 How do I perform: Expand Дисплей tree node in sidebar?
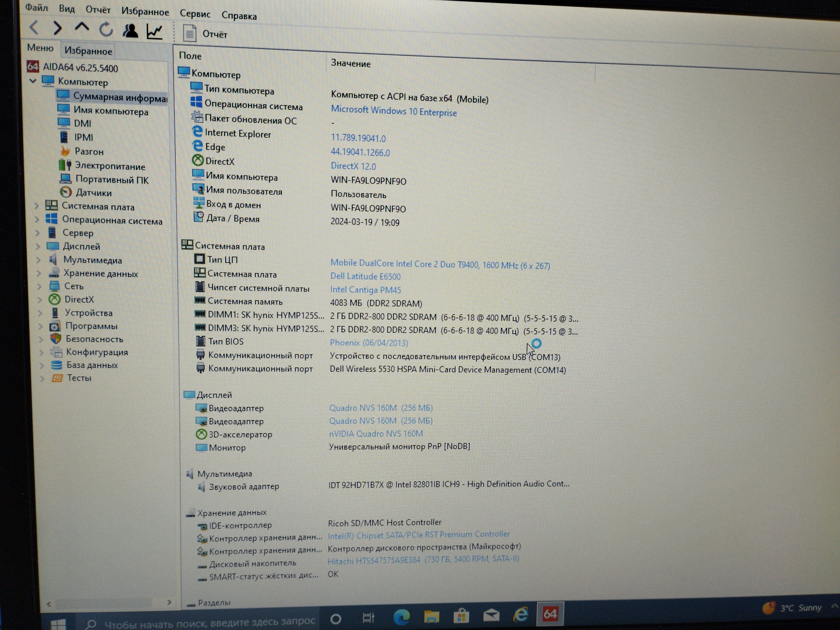(x=38, y=246)
